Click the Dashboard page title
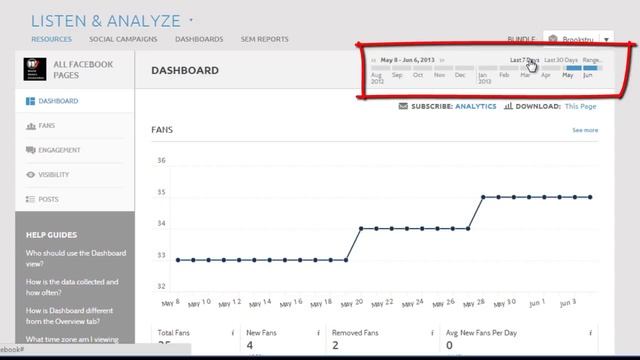Screen dimensions: 640x360 point(185,71)
